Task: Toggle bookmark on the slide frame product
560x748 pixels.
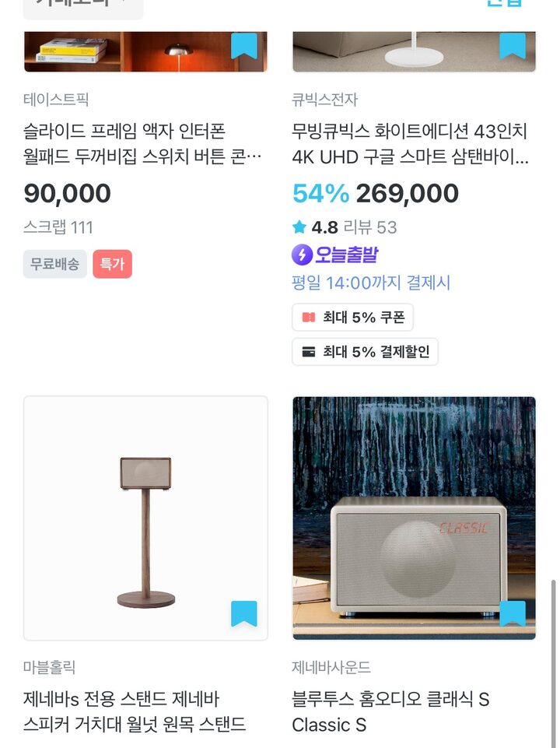Action: [244, 46]
